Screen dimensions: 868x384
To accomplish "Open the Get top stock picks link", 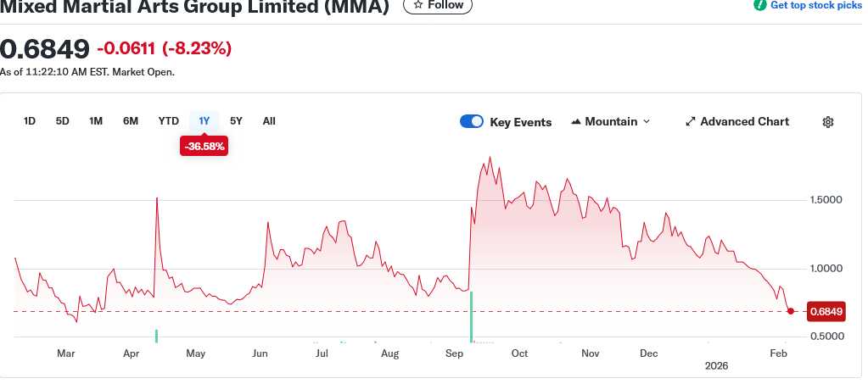I will pos(815,5).
